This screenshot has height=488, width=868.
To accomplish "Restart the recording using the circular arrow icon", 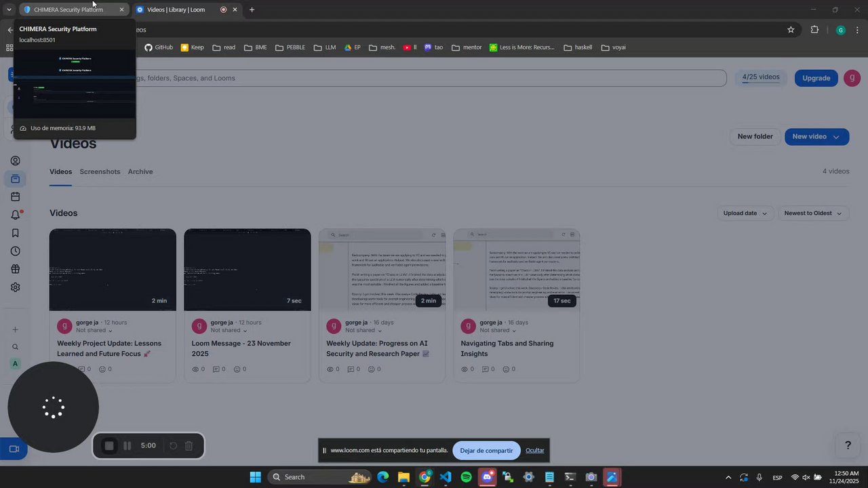I will pos(173,445).
